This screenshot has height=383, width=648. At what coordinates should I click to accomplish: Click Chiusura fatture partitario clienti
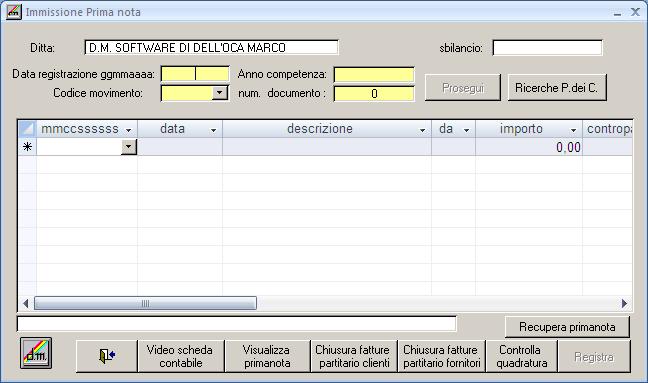(x=354, y=356)
